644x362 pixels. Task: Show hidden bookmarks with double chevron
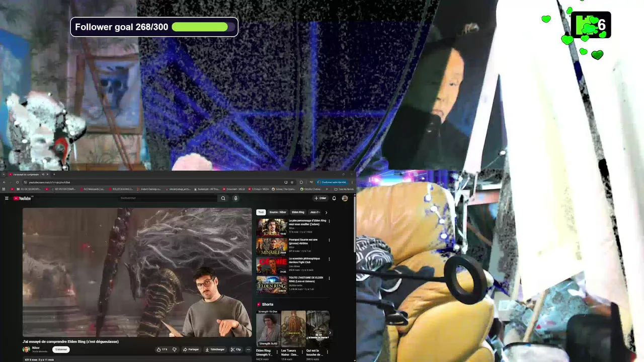tap(326, 189)
